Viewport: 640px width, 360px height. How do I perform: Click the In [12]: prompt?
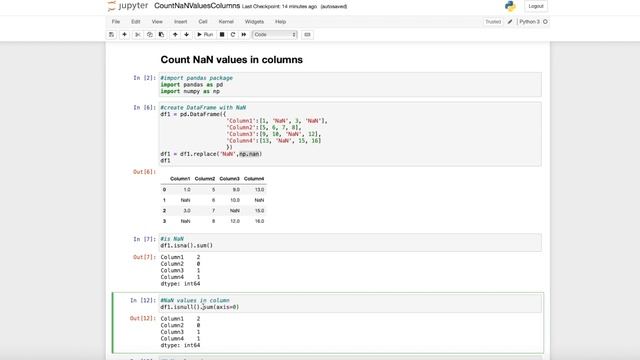[x=143, y=300]
